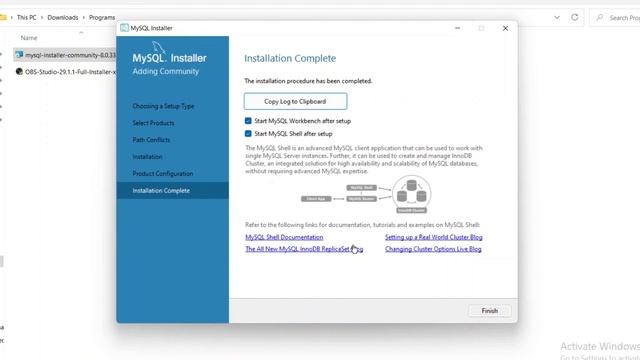This screenshot has width=640, height=360.
Task: Go to This PC in breadcrumb
Action: tap(27, 18)
